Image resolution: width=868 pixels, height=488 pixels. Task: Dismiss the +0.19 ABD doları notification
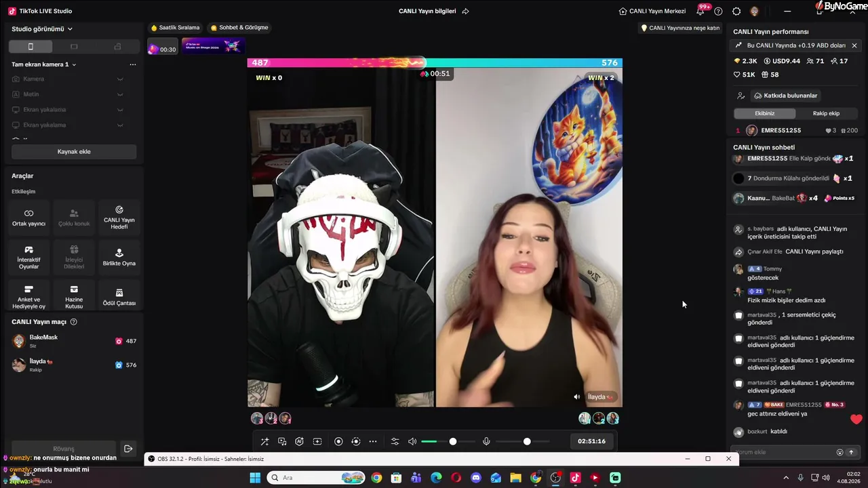point(854,45)
